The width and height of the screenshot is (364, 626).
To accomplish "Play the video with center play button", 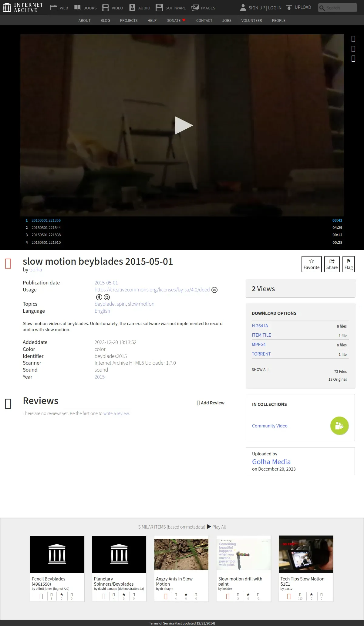I will (x=184, y=125).
